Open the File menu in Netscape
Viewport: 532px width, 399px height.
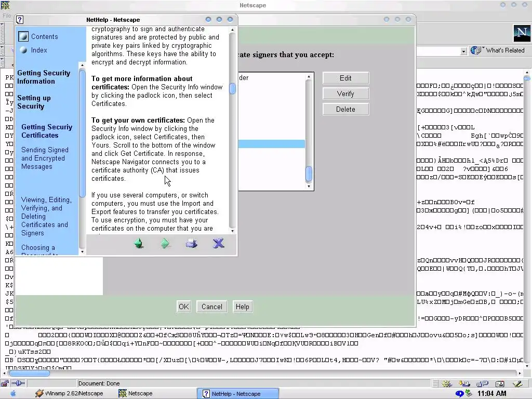(x=7, y=16)
